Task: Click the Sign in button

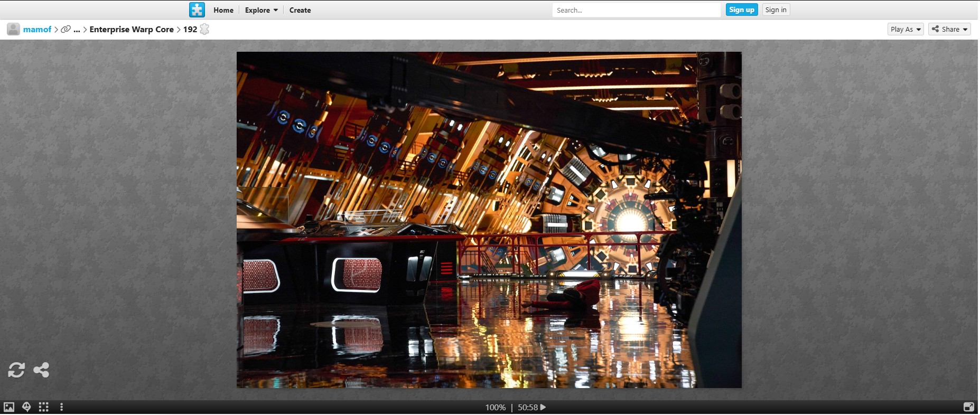Action: point(776,10)
